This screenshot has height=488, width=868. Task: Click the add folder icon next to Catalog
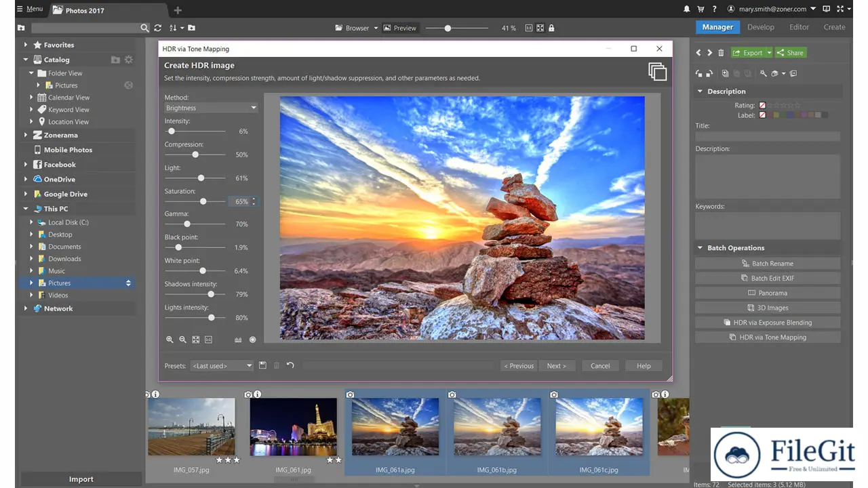tap(115, 60)
